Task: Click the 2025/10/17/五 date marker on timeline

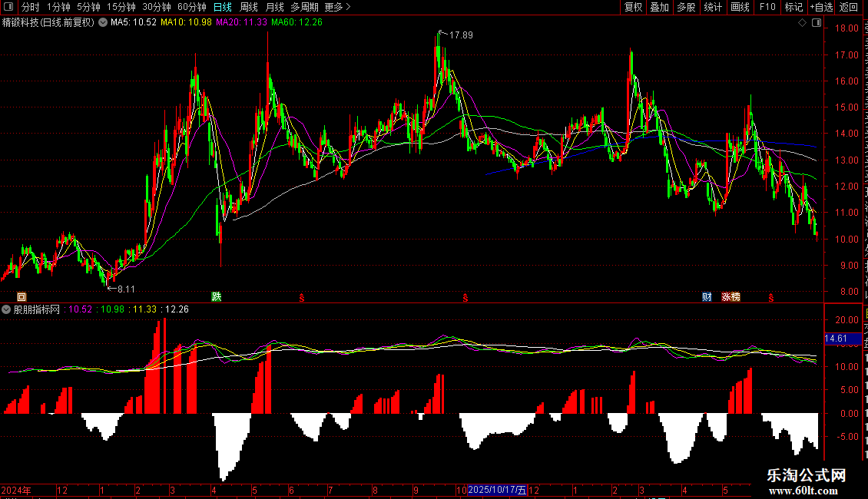Action: (497, 490)
